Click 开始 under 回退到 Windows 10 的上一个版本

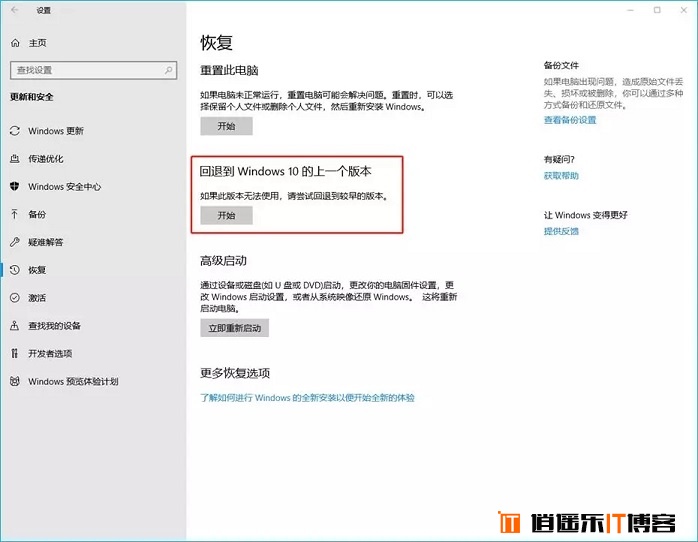click(226, 215)
